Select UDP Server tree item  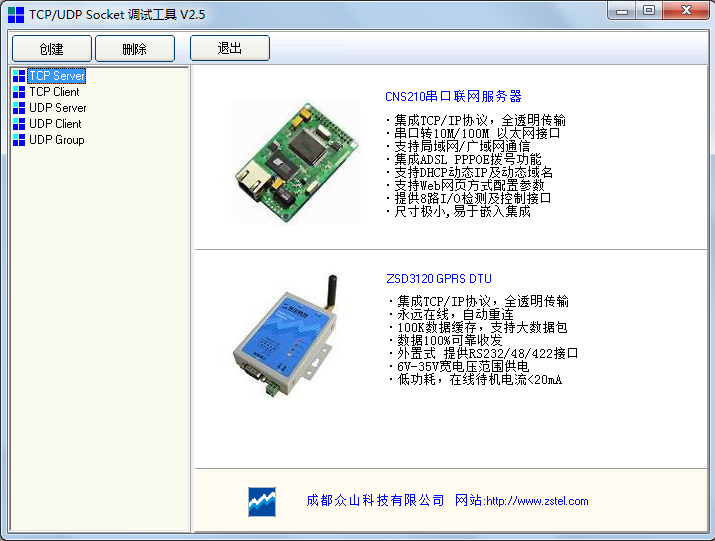[57, 108]
